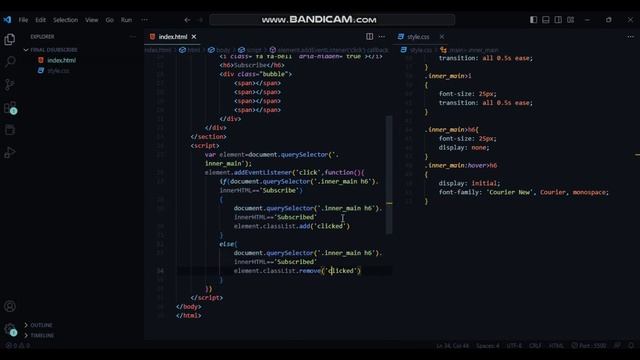Click the command center search field
640x360 pixels.
[x=332, y=20]
